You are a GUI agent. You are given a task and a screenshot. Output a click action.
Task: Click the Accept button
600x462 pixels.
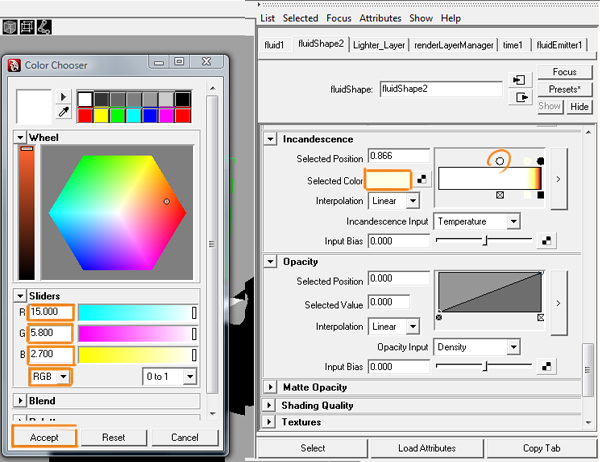pyautogui.click(x=44, y=437)
